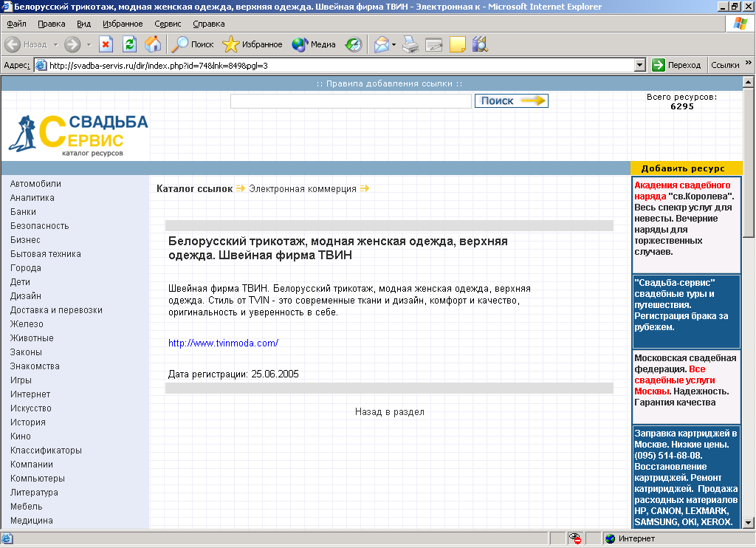
Task: Open the Сервис menu
Action: [x=168, y=24]
